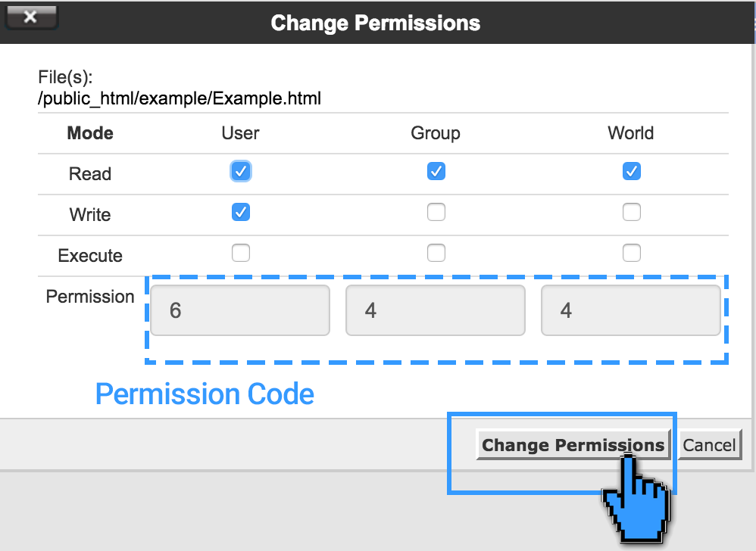Close the Change Permissions dialog
The width and height of the screenshot is (756, 551).
pyautogui.click(x=30, y=15)
